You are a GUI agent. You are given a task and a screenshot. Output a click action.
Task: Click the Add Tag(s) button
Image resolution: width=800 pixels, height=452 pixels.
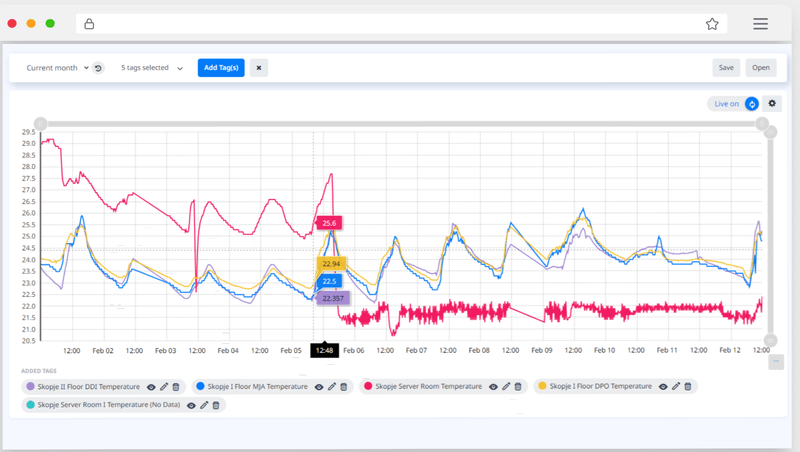click(221, 68)
